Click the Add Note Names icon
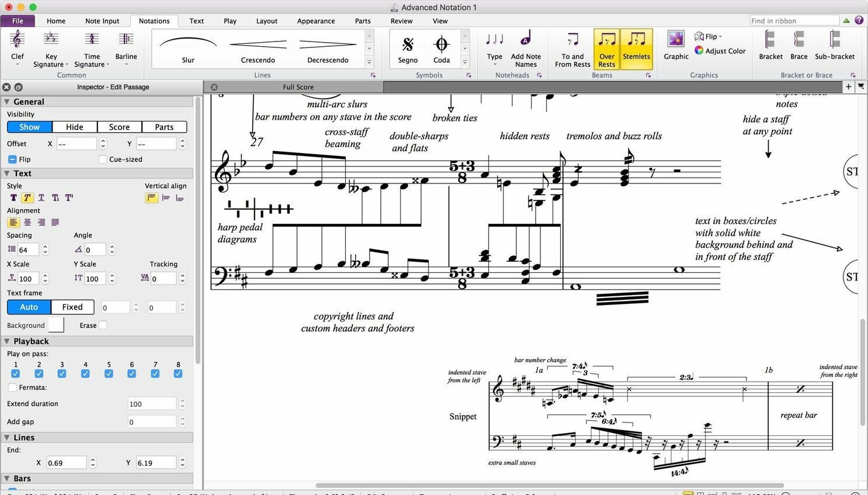Image resolution: width=868 pixels, height=495 pixels. [x=526, y=48]
